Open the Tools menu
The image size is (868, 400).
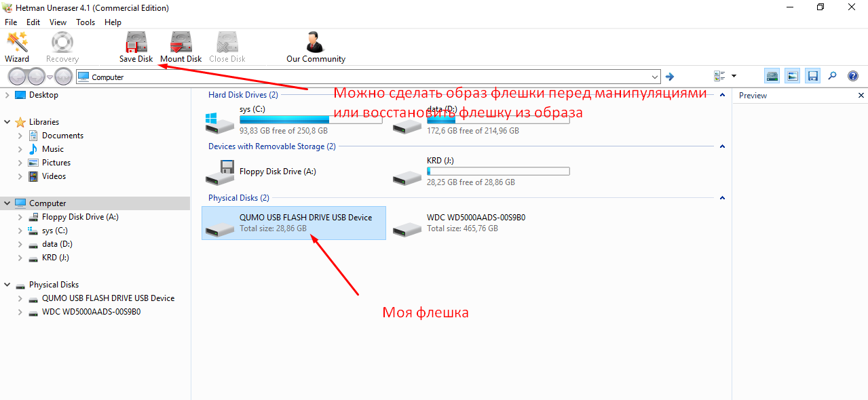point(86,22)
